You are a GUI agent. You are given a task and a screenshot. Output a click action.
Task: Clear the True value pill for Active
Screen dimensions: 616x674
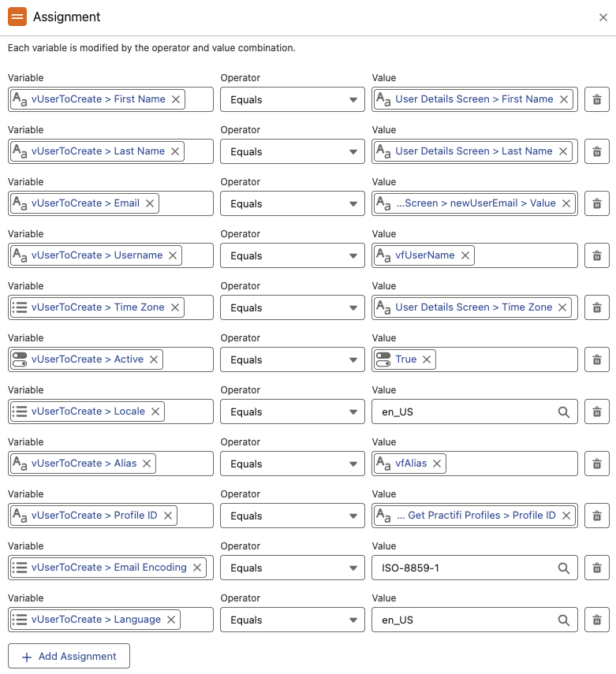pos(427,359)
